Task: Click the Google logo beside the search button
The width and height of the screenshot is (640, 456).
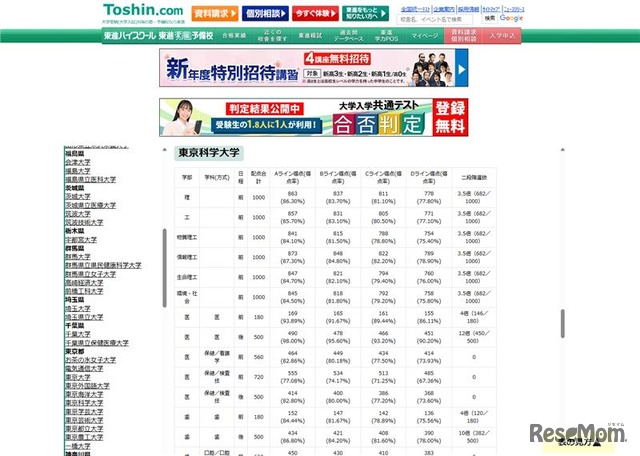Action: (x=511, y=18)
